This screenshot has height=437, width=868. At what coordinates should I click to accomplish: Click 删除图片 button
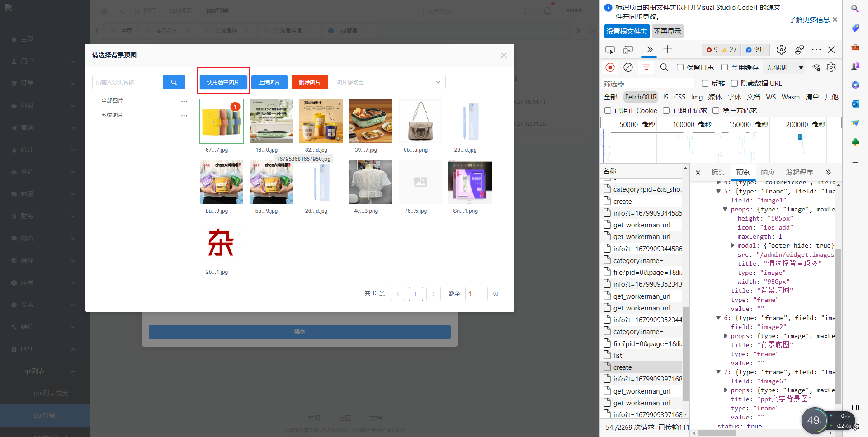(310, 82)
